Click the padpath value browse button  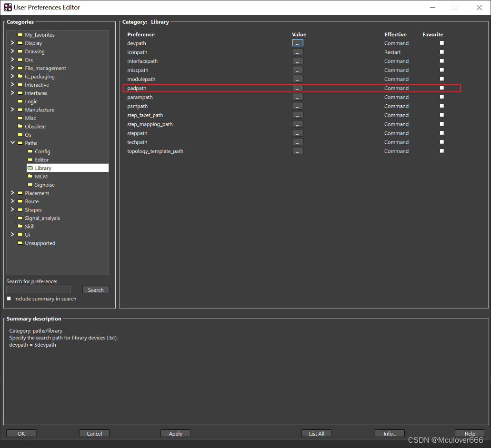click(x=297, y=88)
